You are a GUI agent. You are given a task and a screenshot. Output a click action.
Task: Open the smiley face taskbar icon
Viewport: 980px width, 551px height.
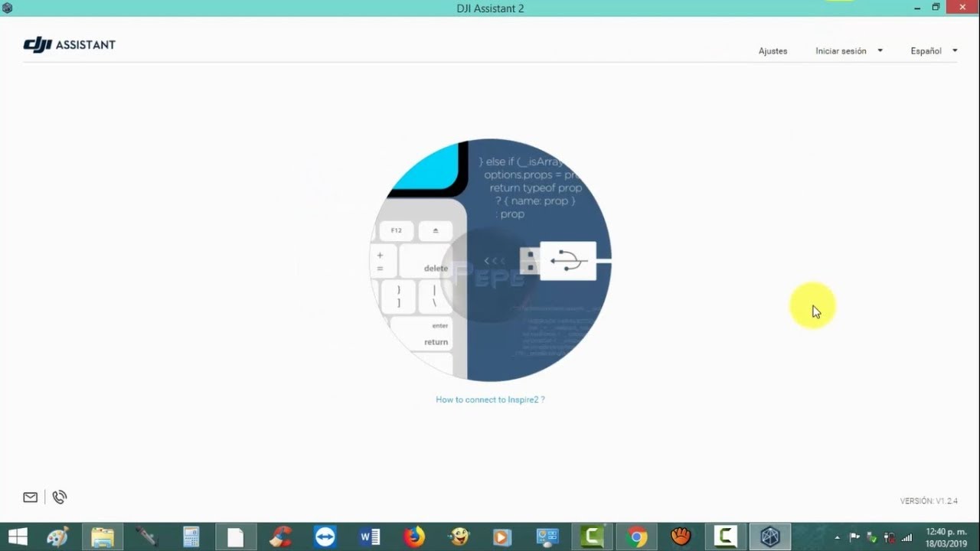(459, 537)
